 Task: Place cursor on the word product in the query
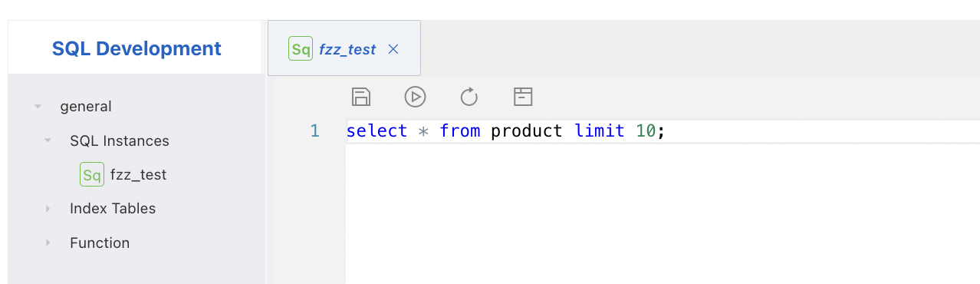[527, 131]
